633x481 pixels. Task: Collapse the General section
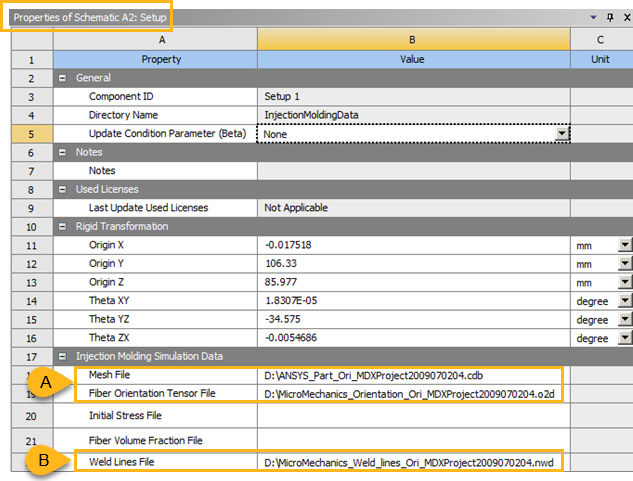point(63,78)
